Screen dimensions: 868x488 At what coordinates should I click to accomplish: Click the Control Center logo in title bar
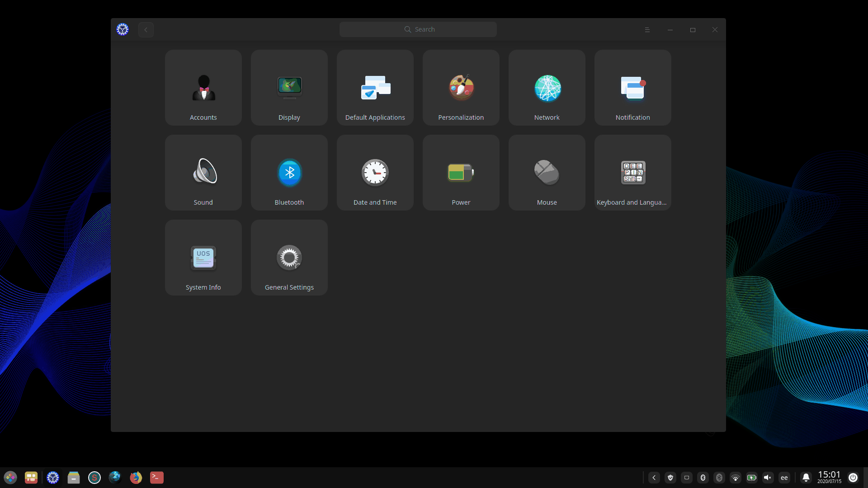click(x=123, y=29)
